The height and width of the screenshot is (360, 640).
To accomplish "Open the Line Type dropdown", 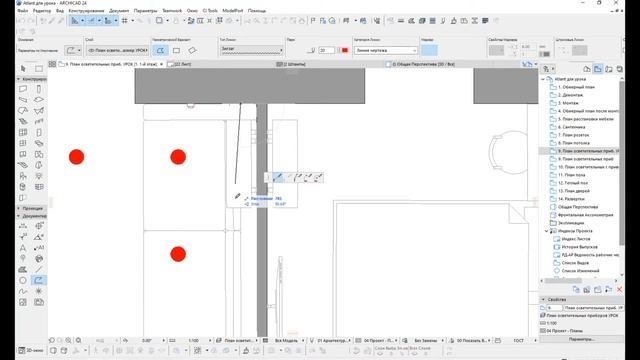I will pyautogui.click(x=251, y=50).
